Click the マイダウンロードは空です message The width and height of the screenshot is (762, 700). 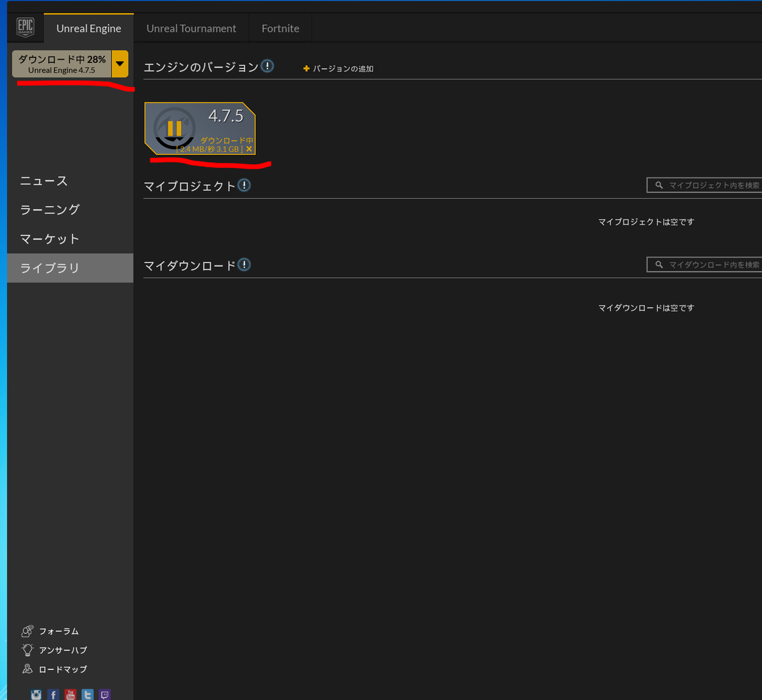click(646, 308)
